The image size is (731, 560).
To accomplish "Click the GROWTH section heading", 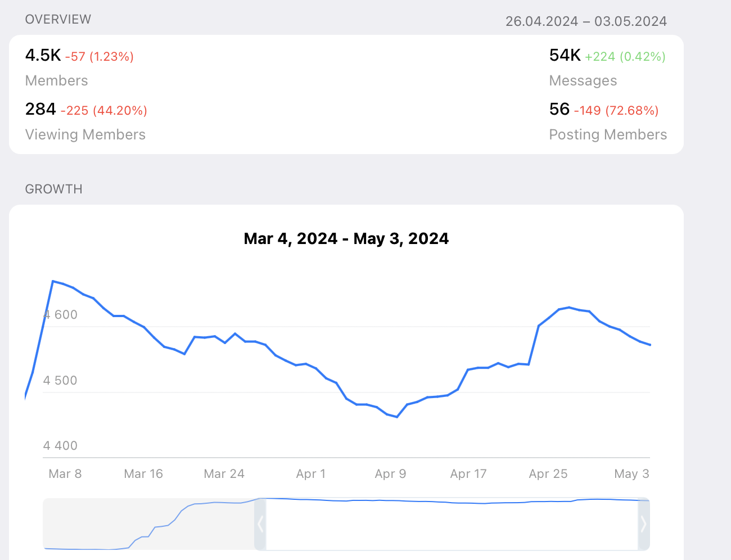I will 54,189.
